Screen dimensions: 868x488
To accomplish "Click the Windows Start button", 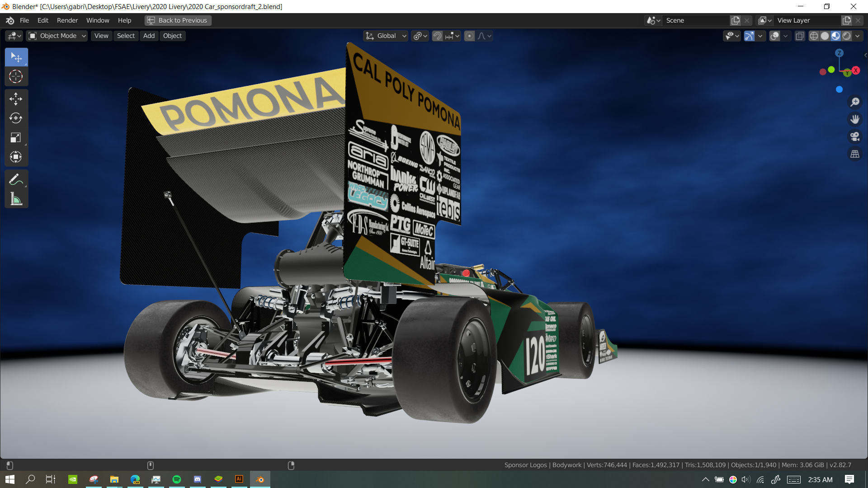I will coord(10,479).
